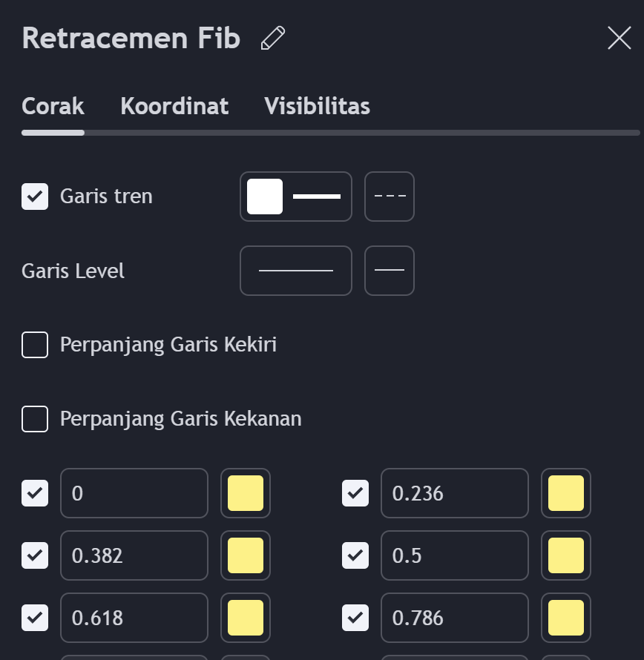Enable Perpanjang Garis Kekanan checkbox
This screenshot has height=660, width=644.
pos(35,419)
